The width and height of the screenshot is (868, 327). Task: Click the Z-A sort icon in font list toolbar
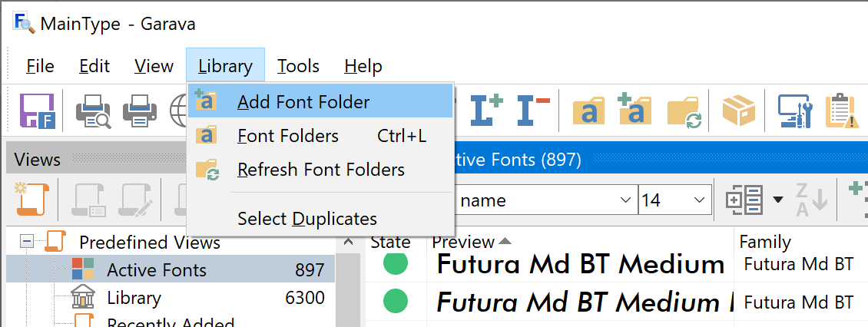810,200
